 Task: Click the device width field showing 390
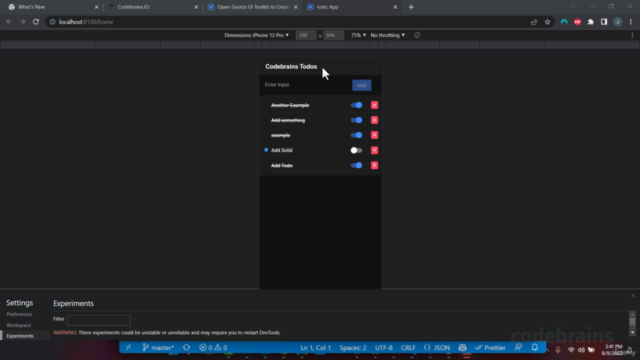305,36
